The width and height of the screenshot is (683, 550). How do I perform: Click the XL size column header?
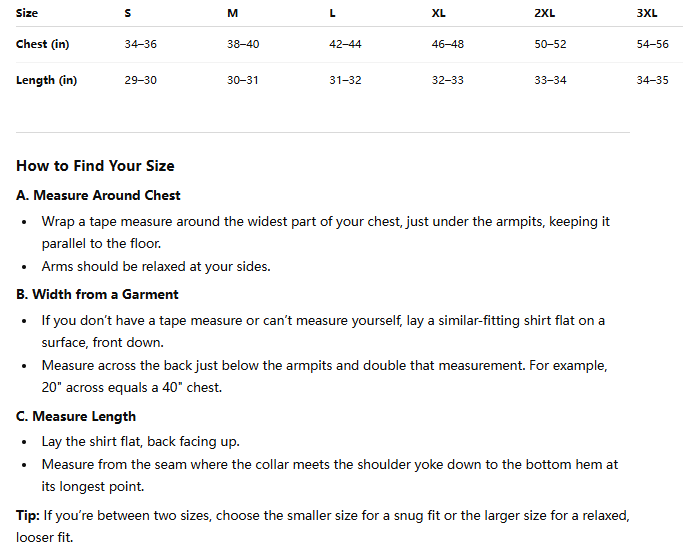[x=439, y=13]
